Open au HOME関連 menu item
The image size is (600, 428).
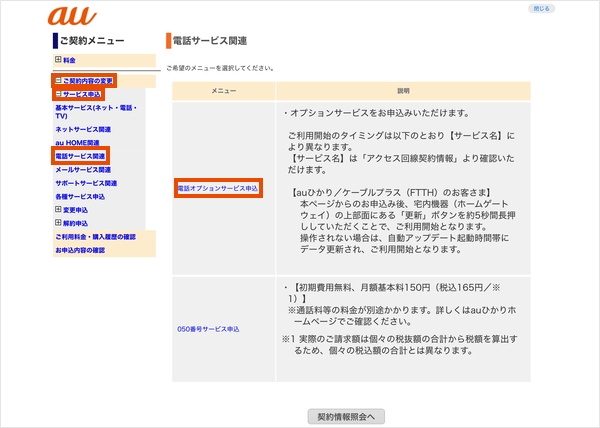[x=77, y=143]
